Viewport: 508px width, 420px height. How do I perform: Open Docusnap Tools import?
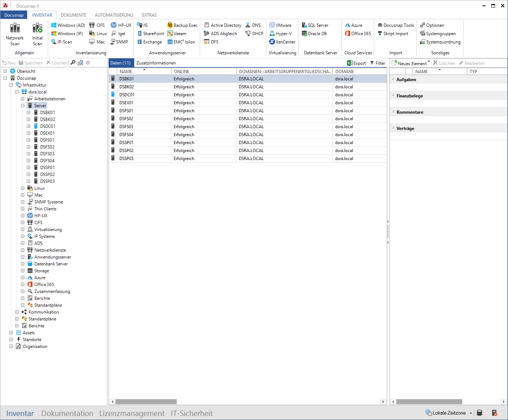[x=396, y=25]
